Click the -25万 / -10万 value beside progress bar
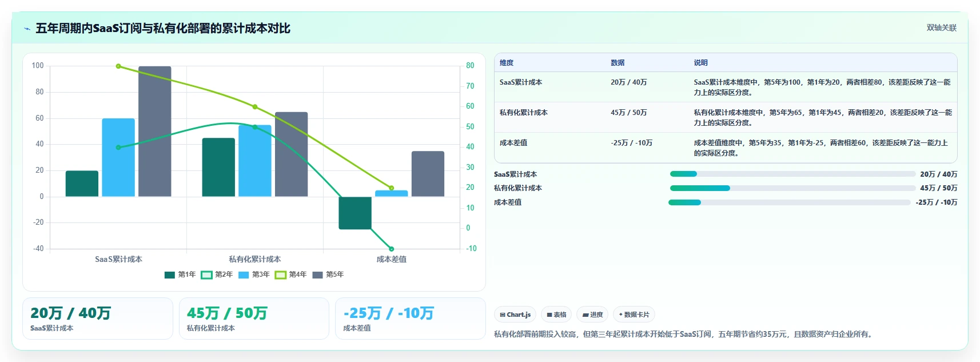980x362 pixels. coord(936,202)
